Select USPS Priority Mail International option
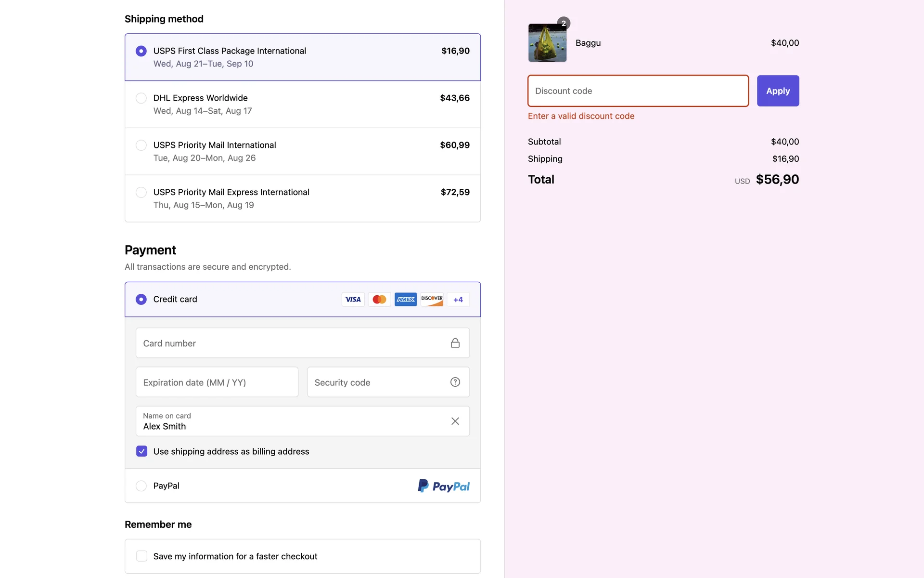The width and height of the screenshot is (924, 578). pos(141,145)
